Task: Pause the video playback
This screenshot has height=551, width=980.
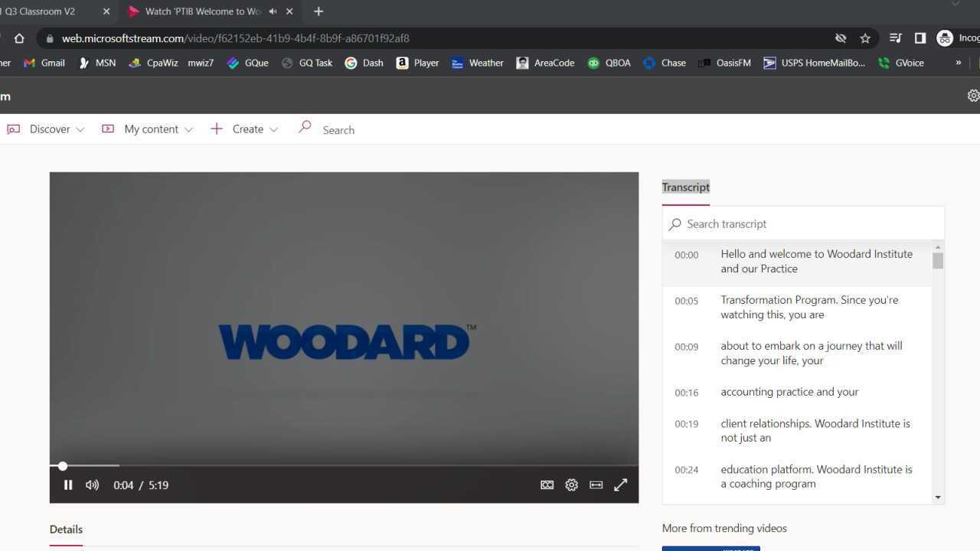Action: click(x=68, y=484)
